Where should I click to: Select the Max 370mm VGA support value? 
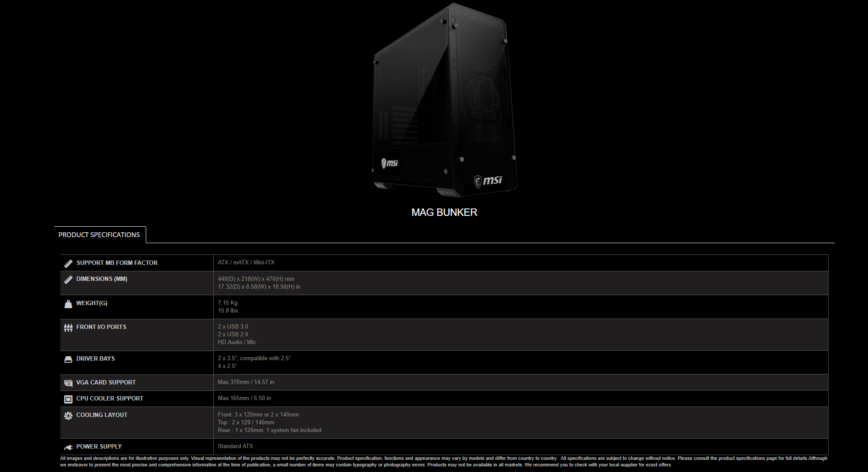246,382
